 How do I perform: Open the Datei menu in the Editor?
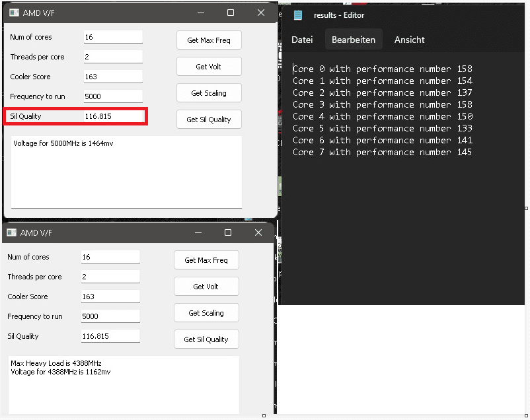302,40
